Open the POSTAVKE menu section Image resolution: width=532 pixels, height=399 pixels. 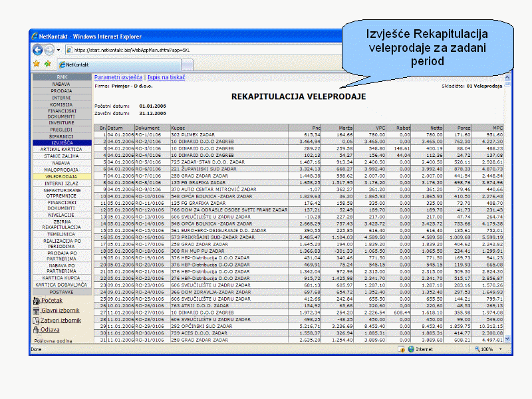point(61,292)
